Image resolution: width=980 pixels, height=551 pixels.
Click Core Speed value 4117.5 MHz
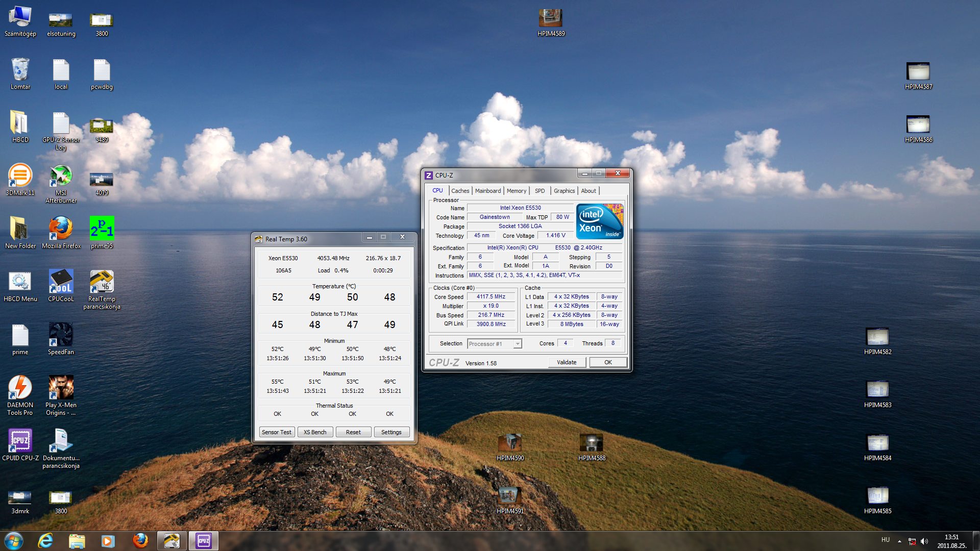point(491,297)
